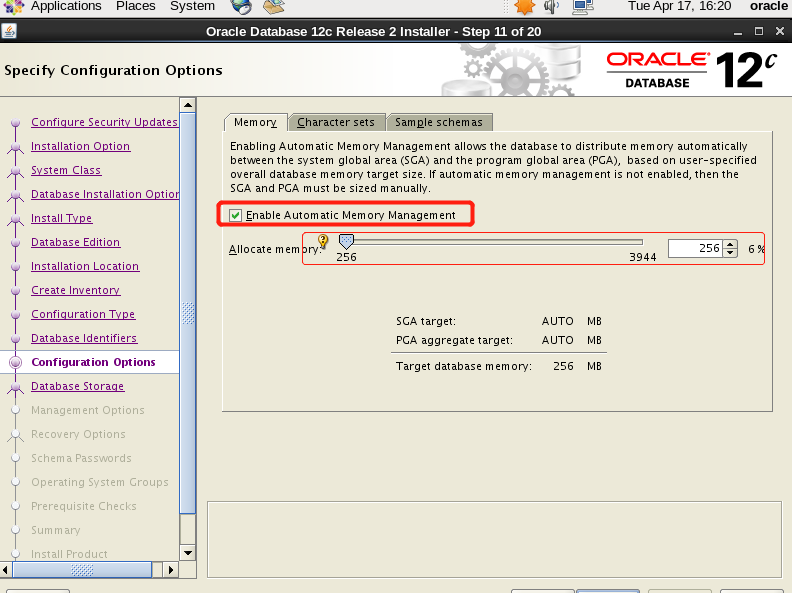
Task: Click the oracle user name in panel
Action: pos(769,6)
